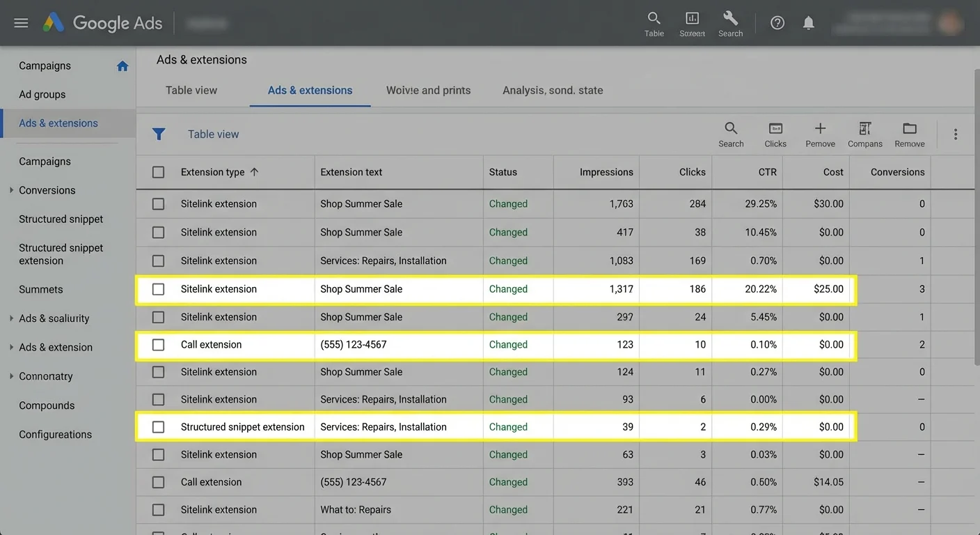Expand the Conversions sidebar item
The width and height of the screenshot is (980, 535).
point(11,190)
